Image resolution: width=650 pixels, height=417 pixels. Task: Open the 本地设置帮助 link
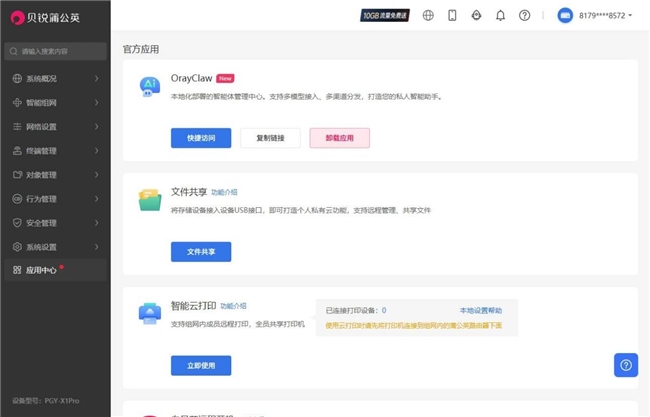pyautogui.click(x=480, y=311)
